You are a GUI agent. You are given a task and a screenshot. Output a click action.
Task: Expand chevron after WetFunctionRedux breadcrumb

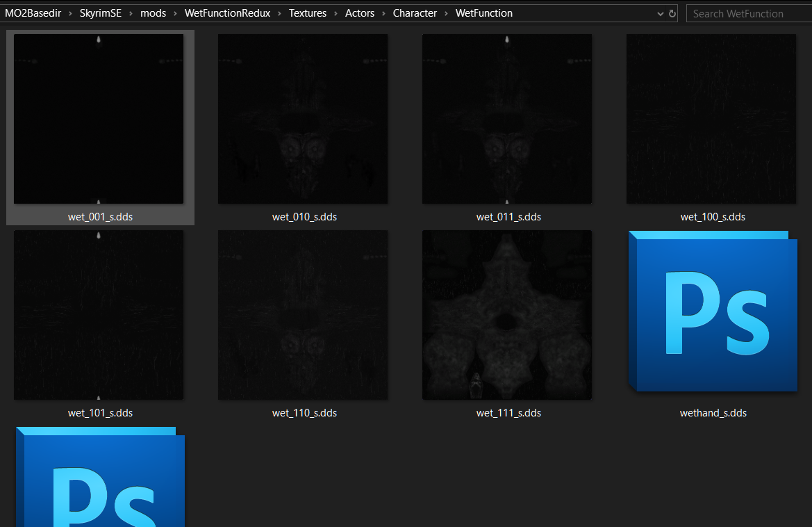coord(279,13)
